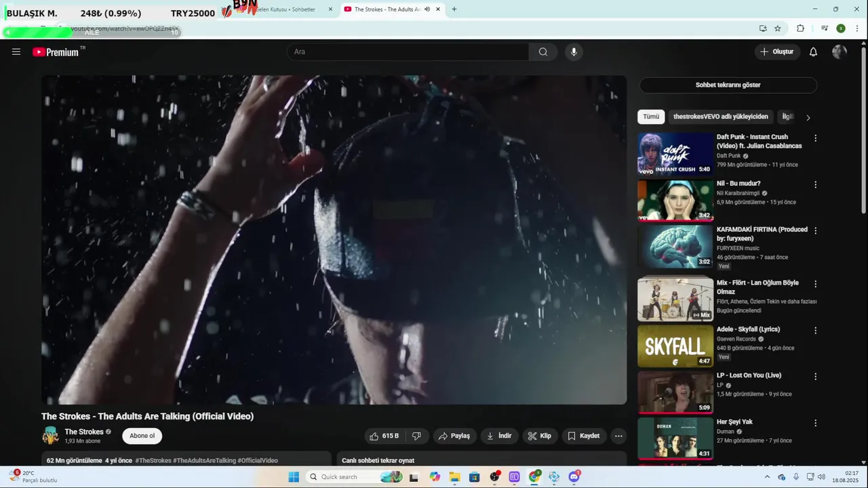Open KAFAMDAKİ FIRTINA brain thumbnail
Viewport: 868px width, 488px height.
tap(675, 247)
